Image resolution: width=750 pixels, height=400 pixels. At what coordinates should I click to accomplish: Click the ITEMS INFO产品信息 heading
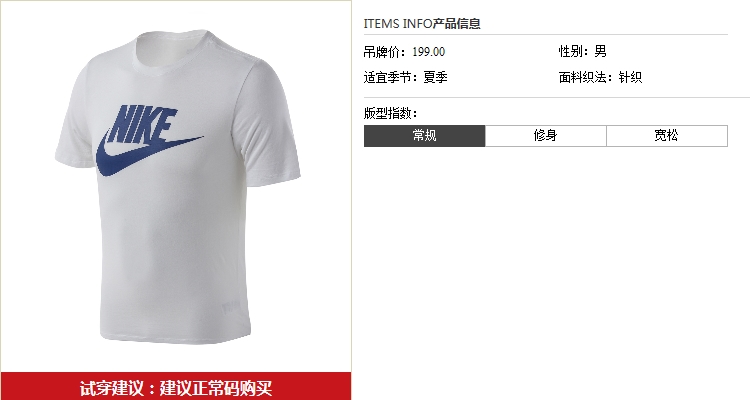pos(422,23)
